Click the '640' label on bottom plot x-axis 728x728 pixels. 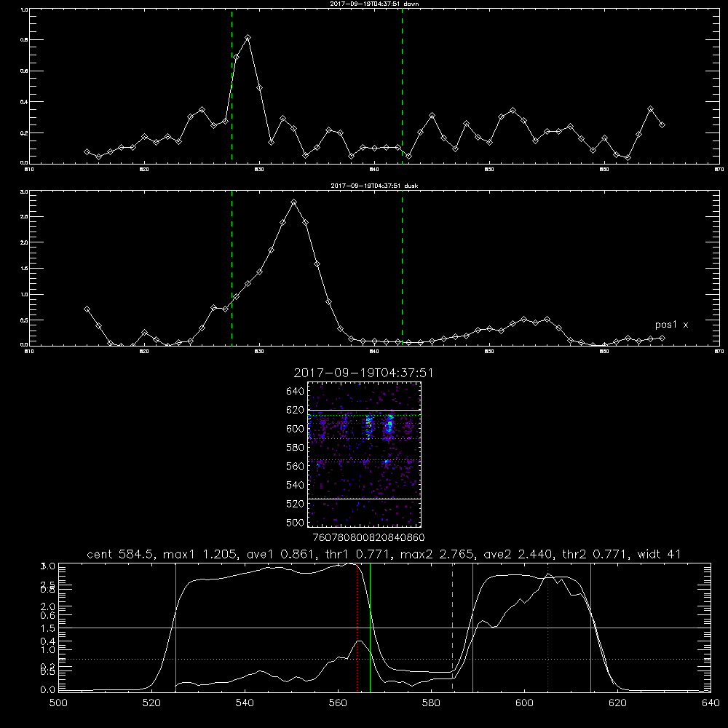711,703
